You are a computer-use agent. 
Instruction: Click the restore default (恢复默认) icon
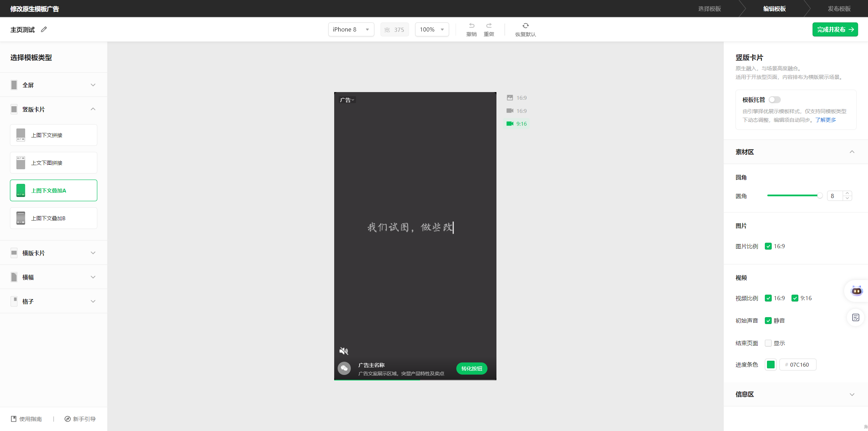525,26
